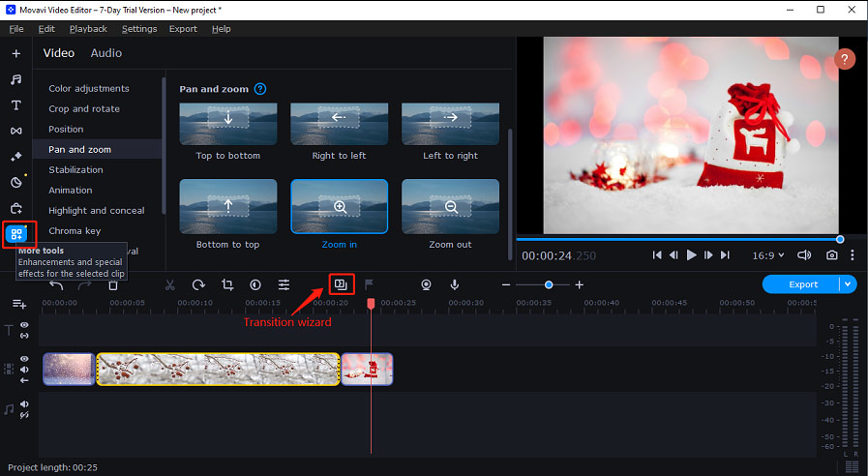Viewport: 868px width, 476px height.
Task: Open the Stickers sidebar icon
Action: 16,182
